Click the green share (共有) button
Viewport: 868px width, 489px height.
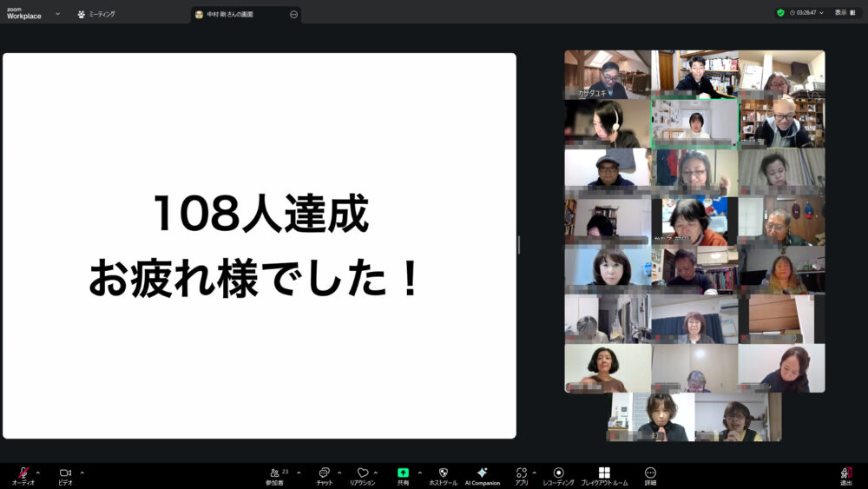(x=403, y=472)
